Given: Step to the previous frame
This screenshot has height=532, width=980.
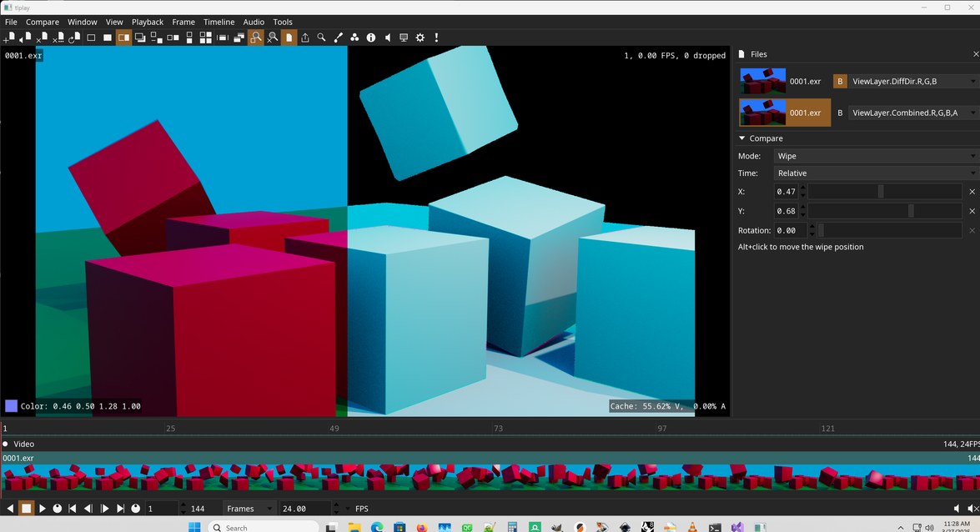Looking at the screenshot, I should click(88, 509).
